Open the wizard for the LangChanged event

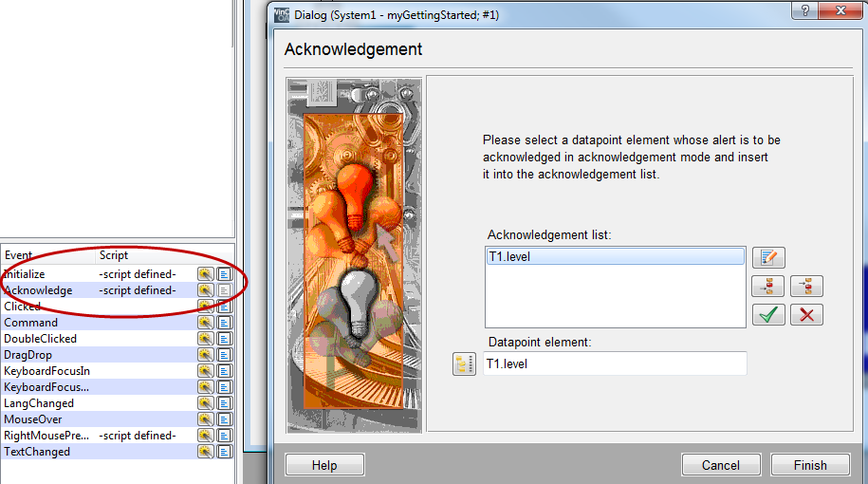[x=205, y=403]
